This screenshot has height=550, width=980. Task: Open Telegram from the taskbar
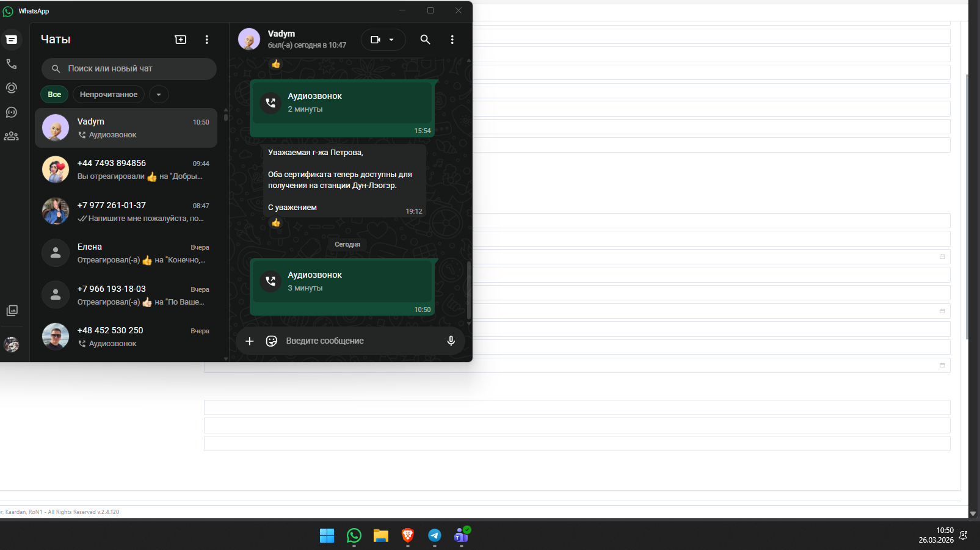point(435,536)
